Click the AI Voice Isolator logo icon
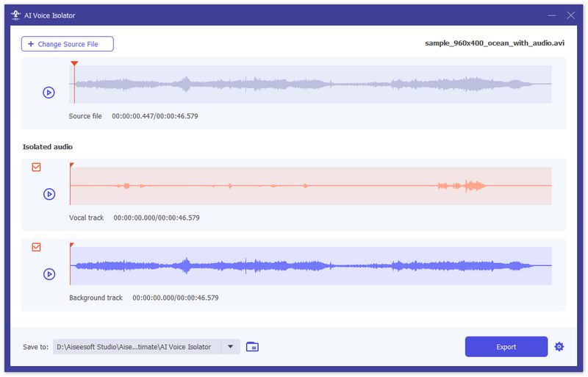This screenshot has height=377, width=588. (15, 15)
